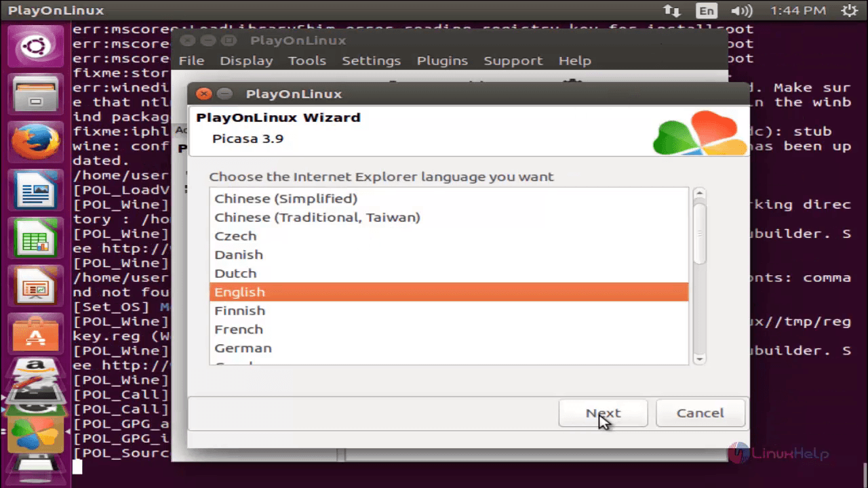Viewport: 868px width, 488px height.
Task: Minimize the PlayOnLinux Wizard dialog
Action: (x=225, y=94)
